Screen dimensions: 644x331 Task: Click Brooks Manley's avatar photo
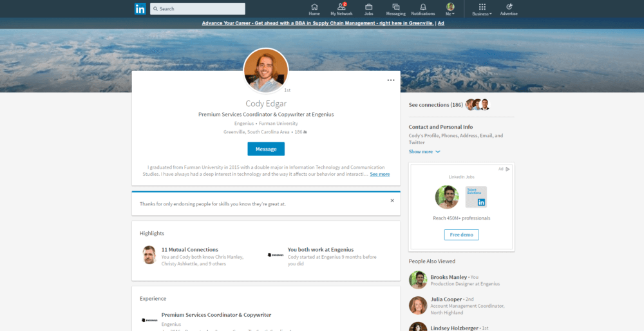[x=418, y=280]
